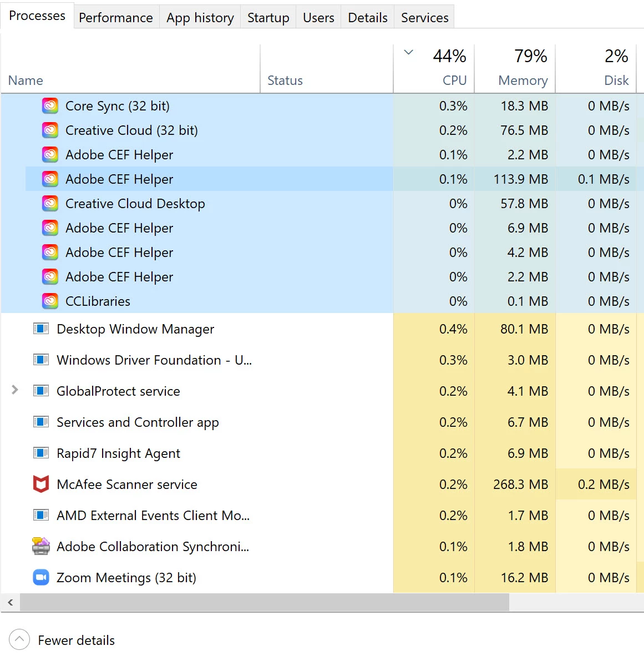The height and width of the screenshot is (666, 644).
Task: Click the scroll left arrow button
Action: (11, 602)
